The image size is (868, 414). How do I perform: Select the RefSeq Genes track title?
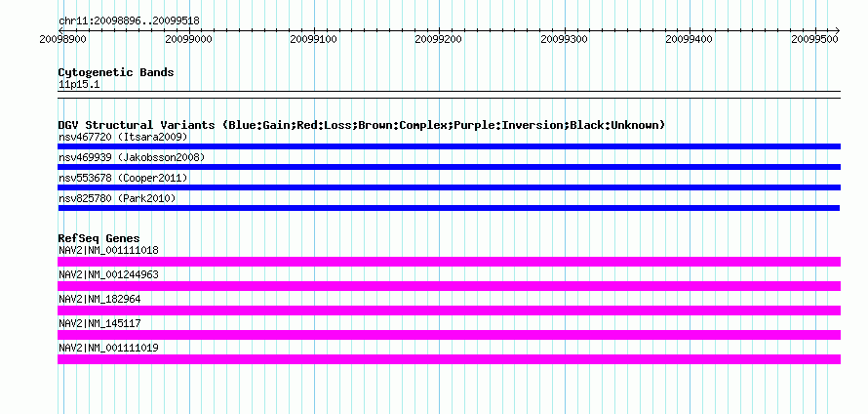coord(99,238)
